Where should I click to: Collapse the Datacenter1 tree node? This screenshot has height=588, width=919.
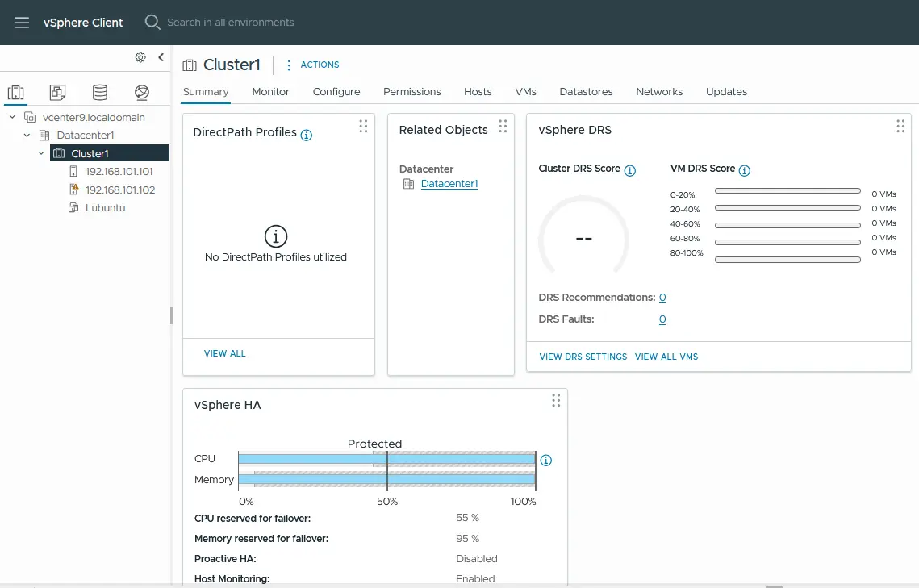pos(27,135)
